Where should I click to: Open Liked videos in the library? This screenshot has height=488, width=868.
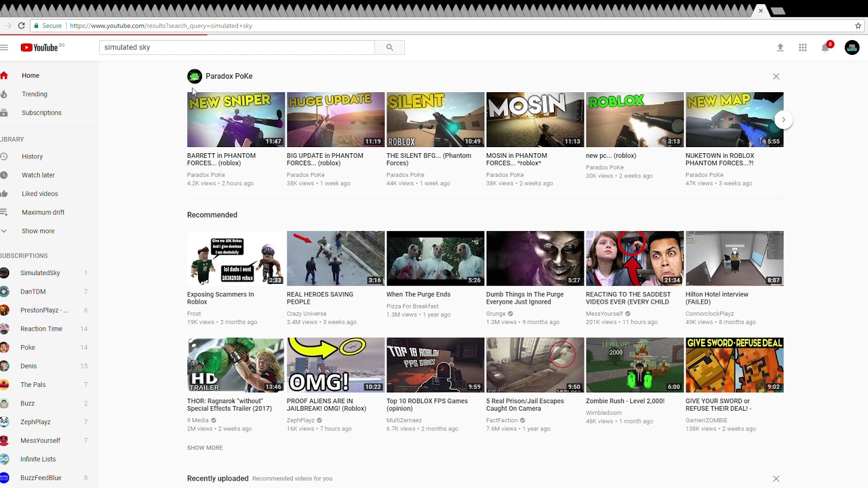click(x=40, y=194)
